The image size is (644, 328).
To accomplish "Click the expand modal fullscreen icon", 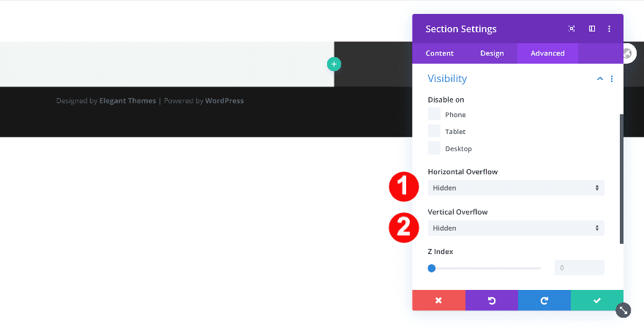I will [572, 29].
